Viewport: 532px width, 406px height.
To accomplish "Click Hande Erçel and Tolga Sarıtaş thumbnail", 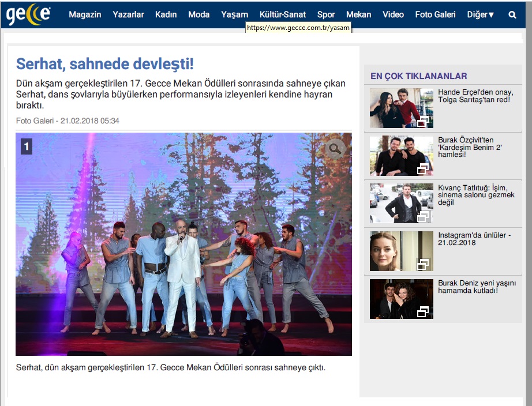I will tap(402, 108).
